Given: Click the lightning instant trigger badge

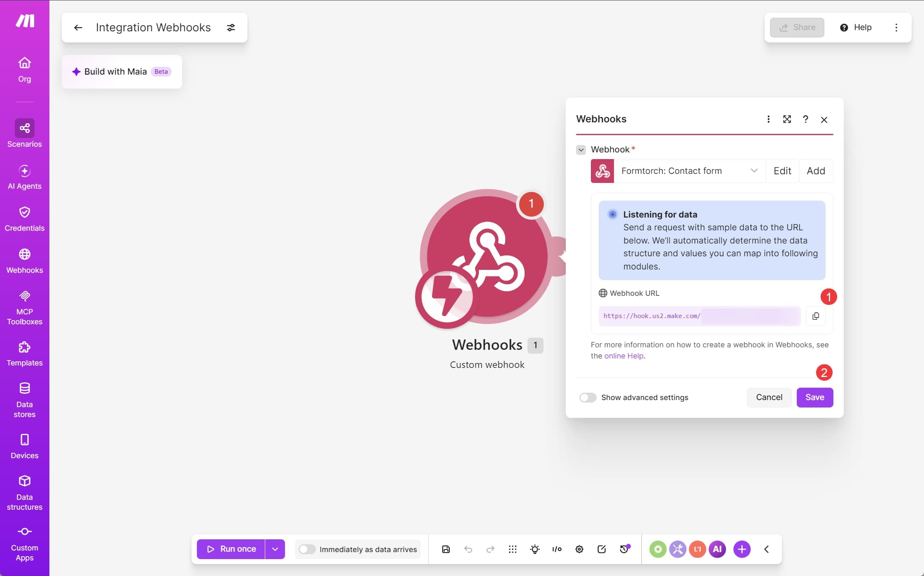Looking at the screenshot, I should tap(447, 297).
